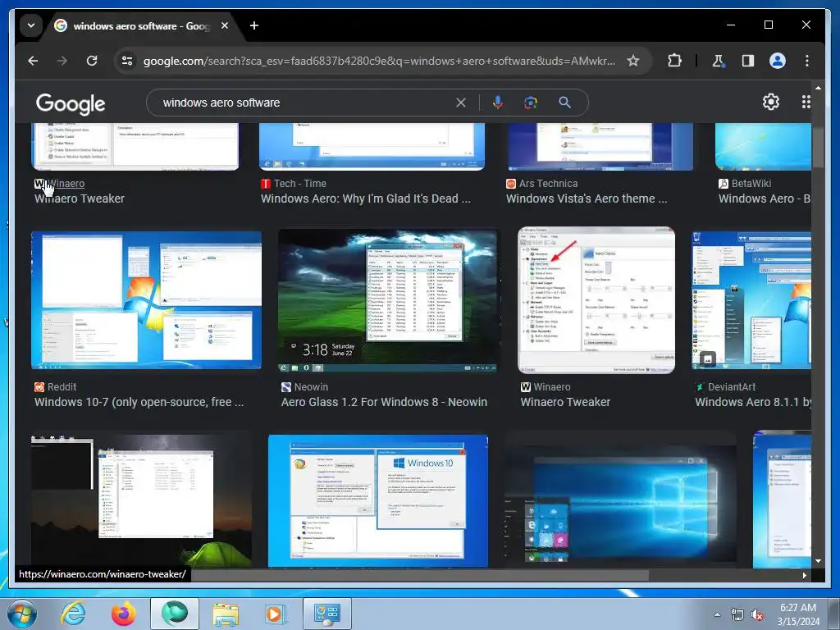Search by image with Google Lens

(x=531, y=103)
